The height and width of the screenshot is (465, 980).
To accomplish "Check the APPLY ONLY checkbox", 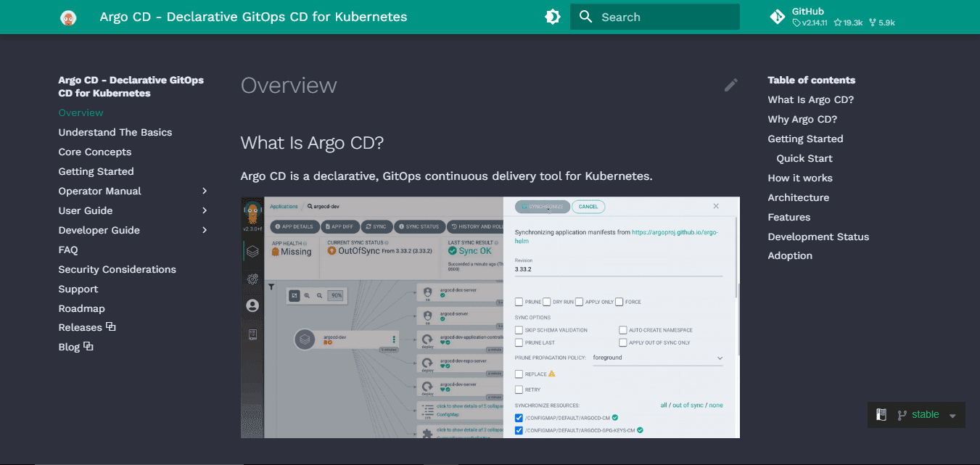I will pos(579,302).
